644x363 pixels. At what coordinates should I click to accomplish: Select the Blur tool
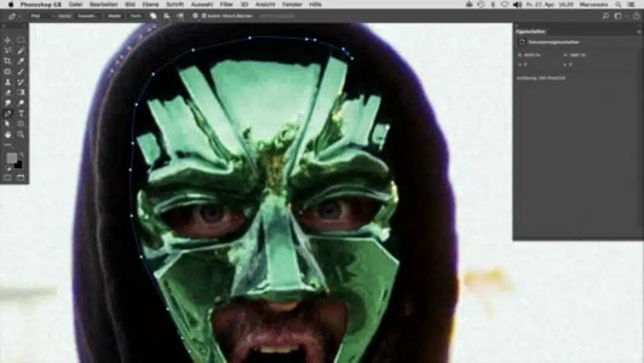point(8,103)
